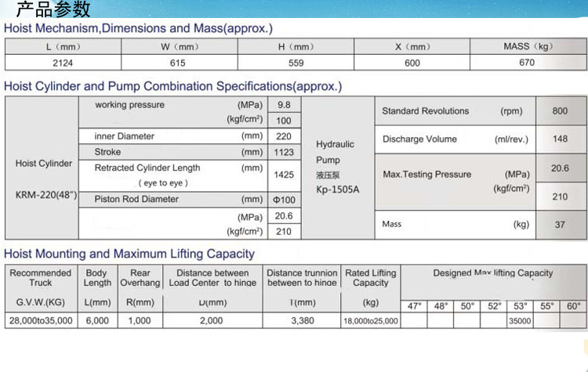The image size is (588, 372).
Task: Click the "Designed Max lifting Capacity" header
Action: pos(493,273)
